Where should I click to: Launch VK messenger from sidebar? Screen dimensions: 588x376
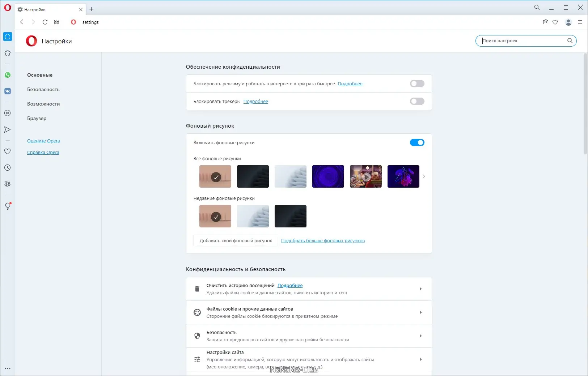pos(8,91)
